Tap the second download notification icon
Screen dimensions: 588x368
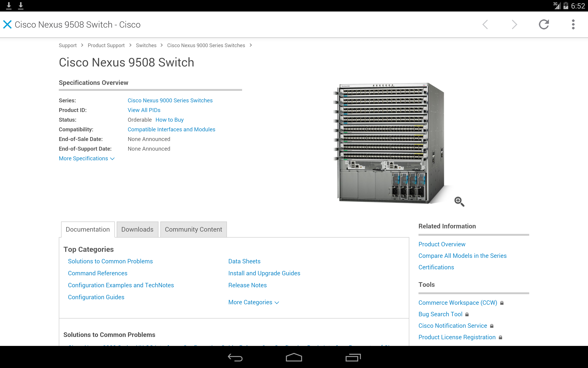pos(21,6)
